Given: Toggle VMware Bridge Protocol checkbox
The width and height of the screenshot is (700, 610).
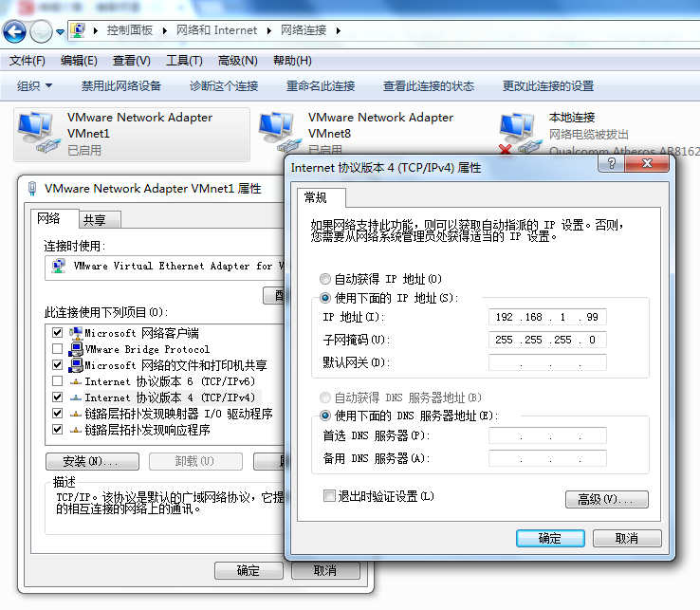Looking at the screenshot, I should coord(57,348).
